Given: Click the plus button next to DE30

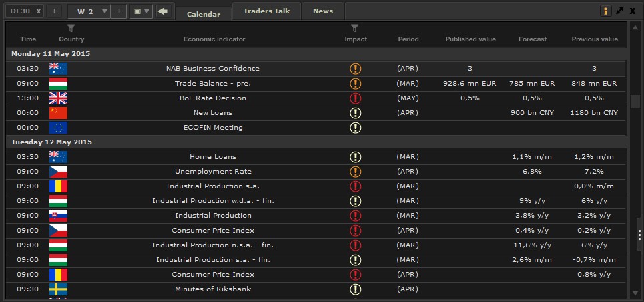Looking at the screenshot, I should coord(54,11).
